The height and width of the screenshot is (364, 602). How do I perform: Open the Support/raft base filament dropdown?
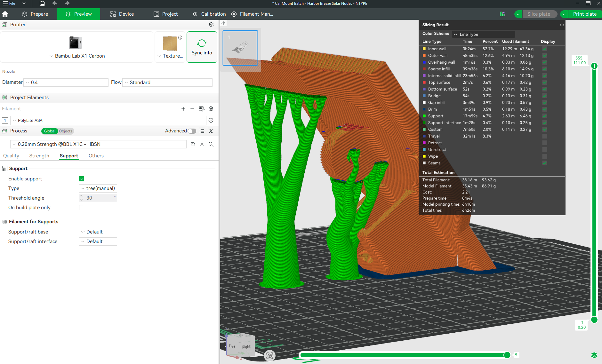point(98,232)
